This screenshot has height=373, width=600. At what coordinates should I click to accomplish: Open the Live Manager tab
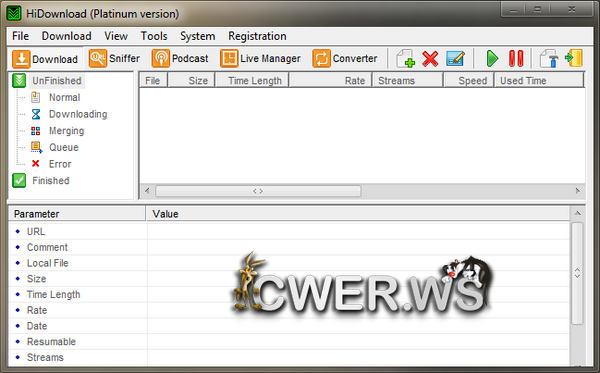pyautogui.click(x=260, y=59)
